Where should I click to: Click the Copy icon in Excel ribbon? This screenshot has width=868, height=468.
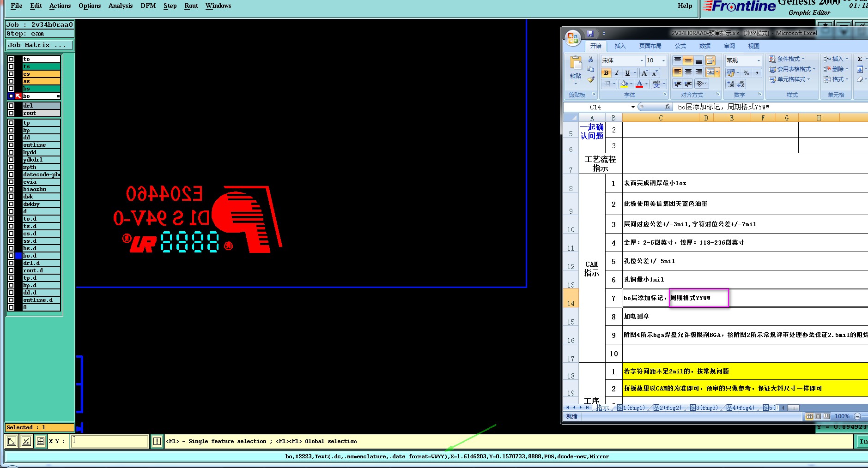590,69
